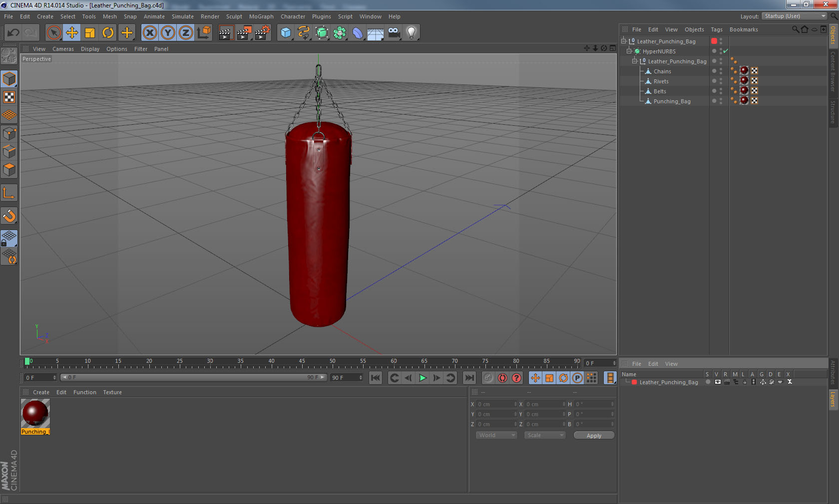Collapse the HyperNURBS object tree
Viewport: 839px width, 504px height.
[x=629, y=51]
